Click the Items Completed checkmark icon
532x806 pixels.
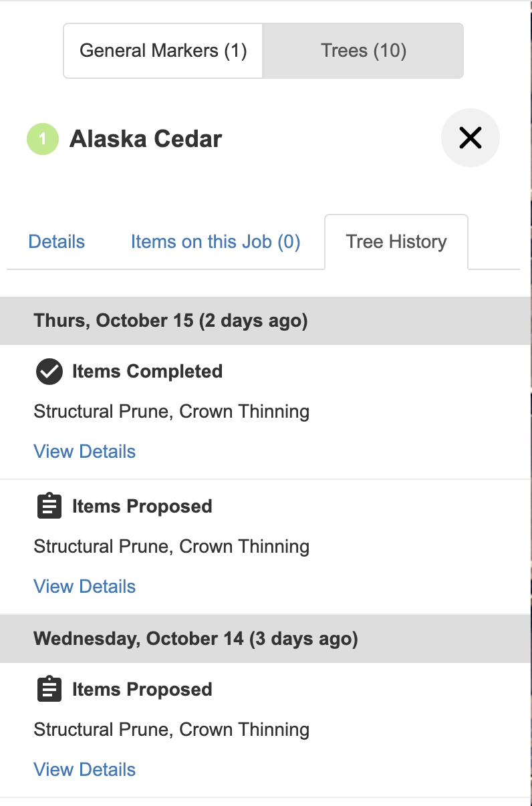coord(49,372)
